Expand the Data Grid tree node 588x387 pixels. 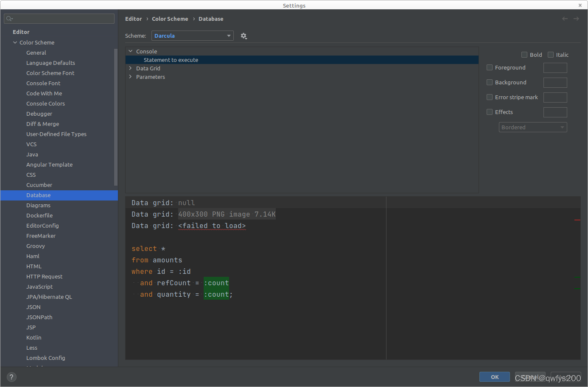[x=131, y=68]
